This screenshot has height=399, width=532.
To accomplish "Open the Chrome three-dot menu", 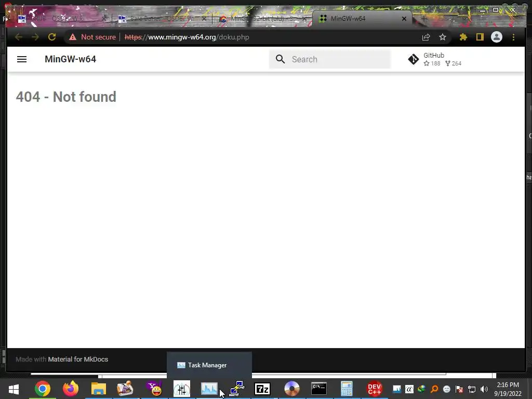I will [x=513, y=37].
